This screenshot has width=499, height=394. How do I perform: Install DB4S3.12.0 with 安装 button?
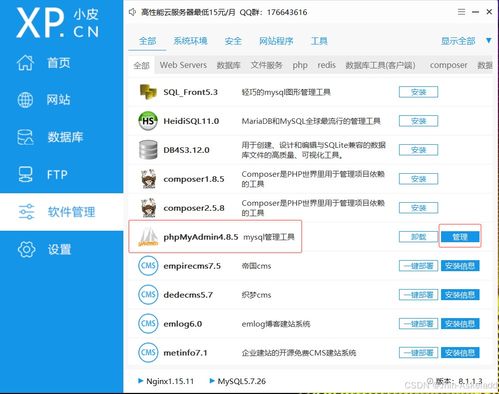point(418,150)
